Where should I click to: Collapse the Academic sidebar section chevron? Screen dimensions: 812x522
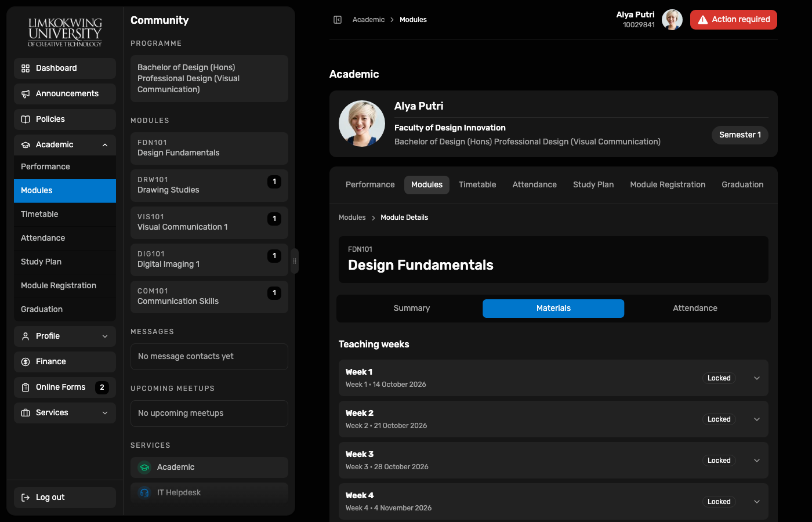coord(105,145)
